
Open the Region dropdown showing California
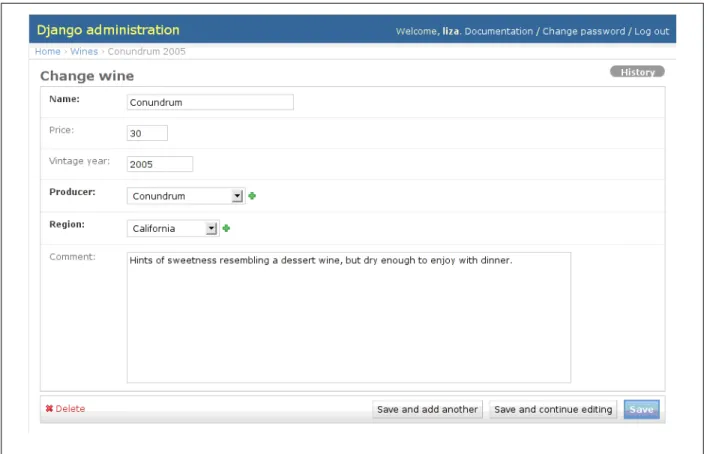click(173, 228)
